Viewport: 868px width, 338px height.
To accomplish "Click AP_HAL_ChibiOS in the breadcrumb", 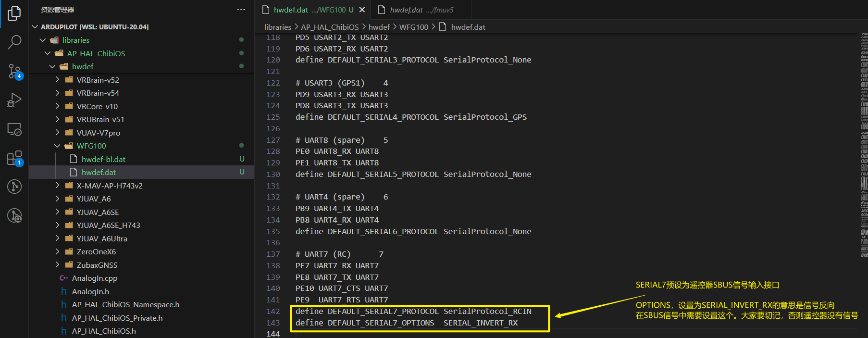I will 330,27.
